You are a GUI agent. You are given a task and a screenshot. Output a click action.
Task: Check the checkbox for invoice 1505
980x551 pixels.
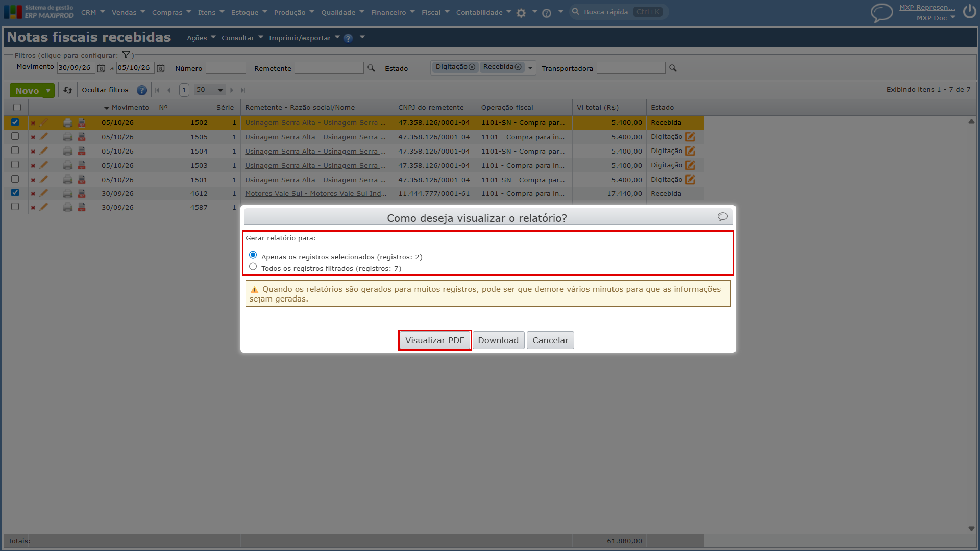pyautogui.click(x=15, y=136)
